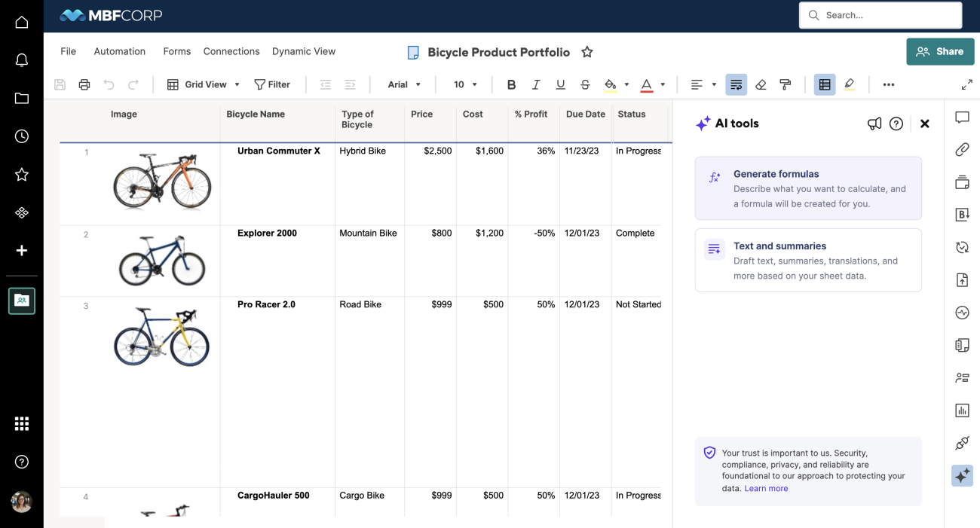Open the Attachments paperclip panel
This screenshot has width=980, height=528.
coord(962,149)
